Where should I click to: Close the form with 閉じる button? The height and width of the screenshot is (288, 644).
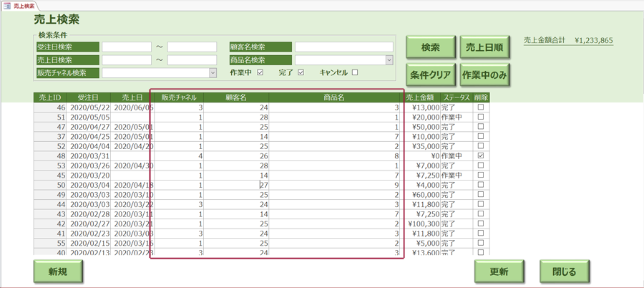click(x=564, y=272)
